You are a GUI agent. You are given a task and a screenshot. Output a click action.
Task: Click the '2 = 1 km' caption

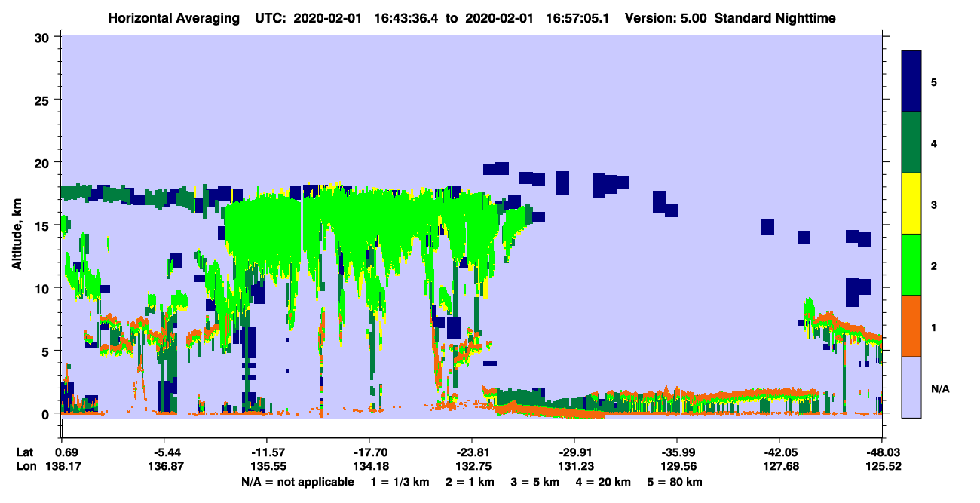[x=470, y=482]
